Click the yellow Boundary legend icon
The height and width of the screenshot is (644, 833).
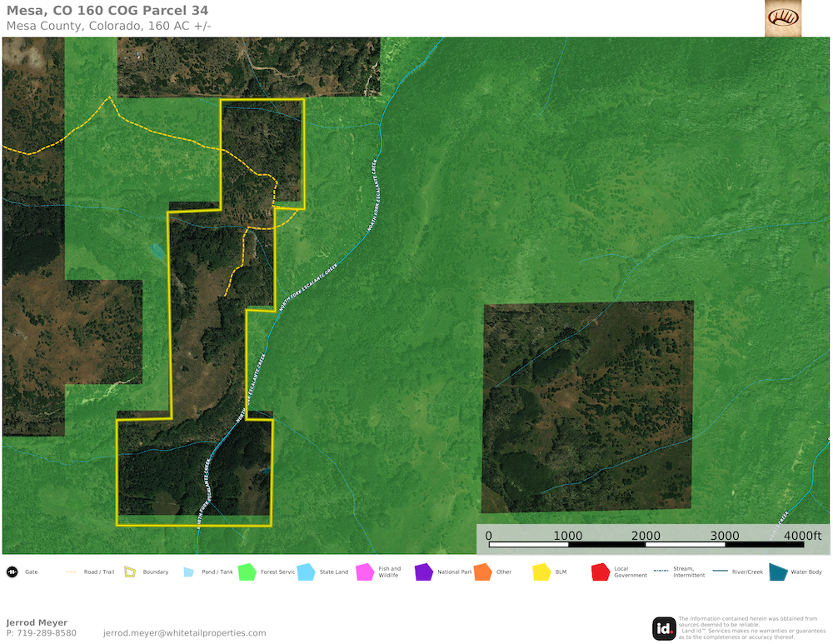pyautogui.click(x=130, y=572)
